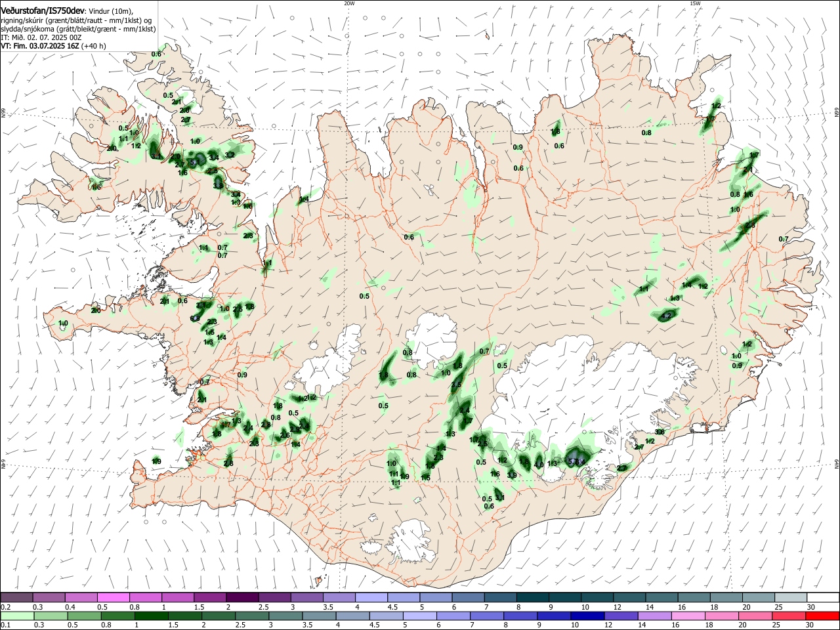Screen dimensions: 840x630
Task: Click the darkest green swatch between 1 and 1.5
Action: click(152, 616)
